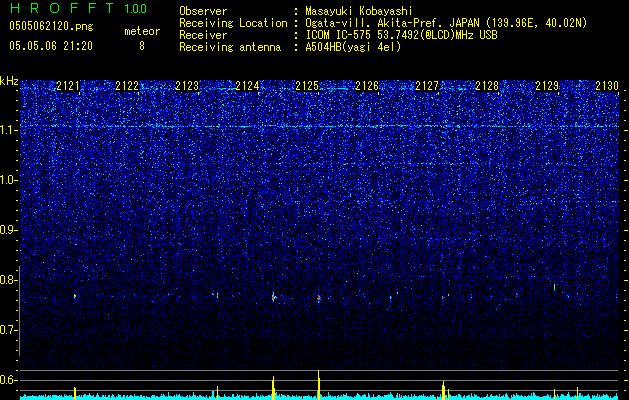Image resolution: width=629 pixels, height=400 pixels.
Task: Click the 2122 time marker
Action: pyautogui.click(x=127, y=86)
